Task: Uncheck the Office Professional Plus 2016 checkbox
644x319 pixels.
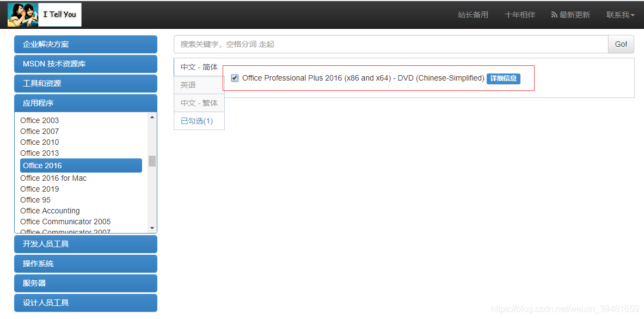Action: [235, 78]
